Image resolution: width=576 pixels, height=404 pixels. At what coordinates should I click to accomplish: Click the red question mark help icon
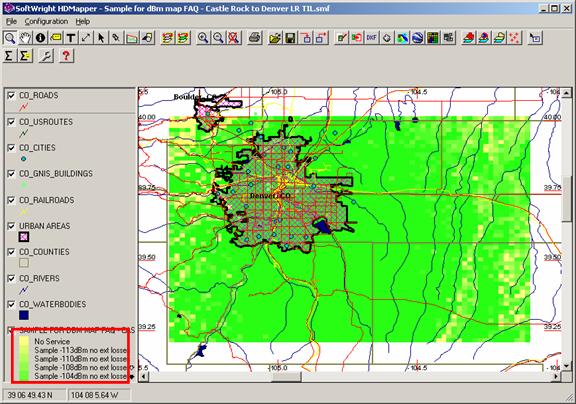point(66,56)
